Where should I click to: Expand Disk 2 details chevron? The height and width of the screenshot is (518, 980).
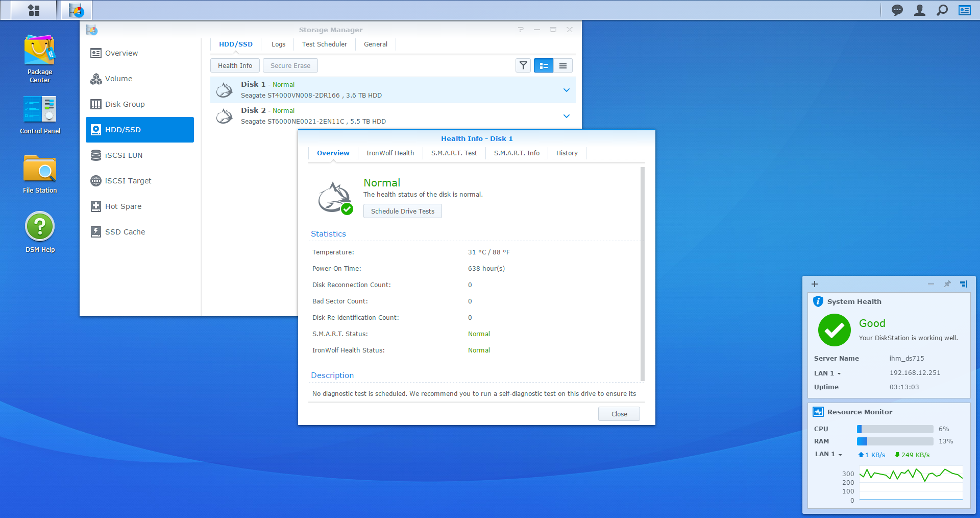[x=566, y=116]
